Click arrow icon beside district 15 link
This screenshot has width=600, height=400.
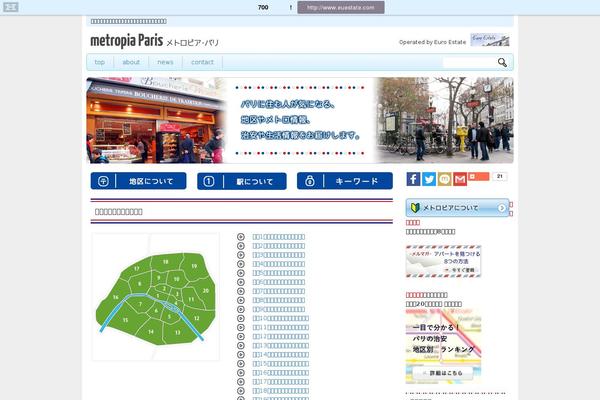241,364
